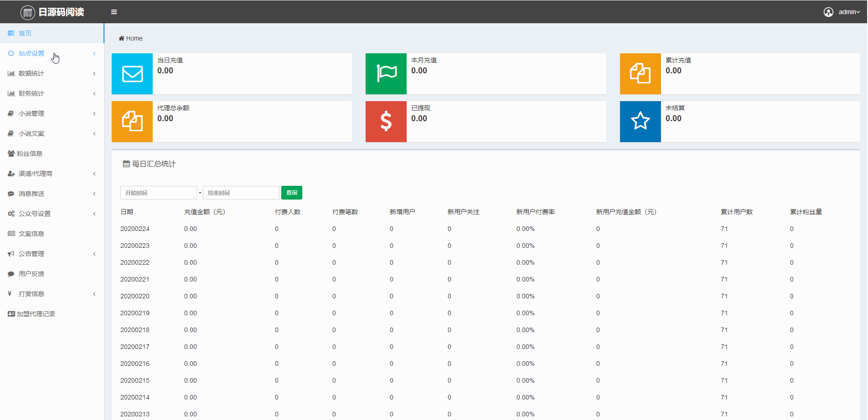868x420 pixels.
Task: Click the admin user avatar icon
Action: tap(828, 12)
